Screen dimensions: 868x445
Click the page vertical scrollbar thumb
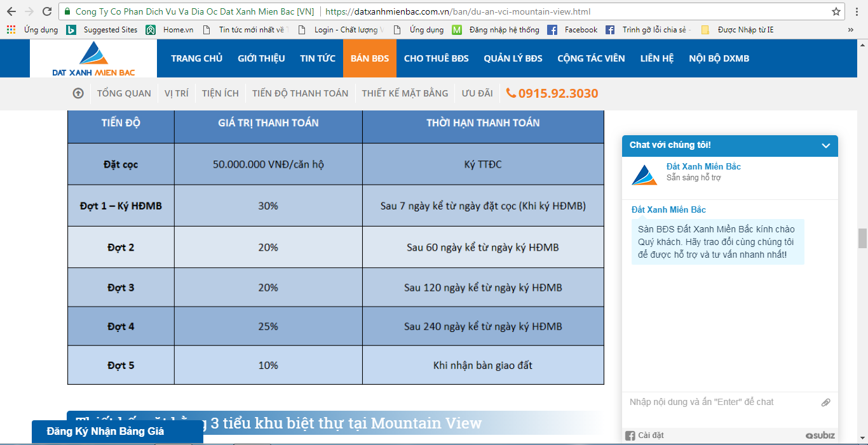click(x=862, y=238)
